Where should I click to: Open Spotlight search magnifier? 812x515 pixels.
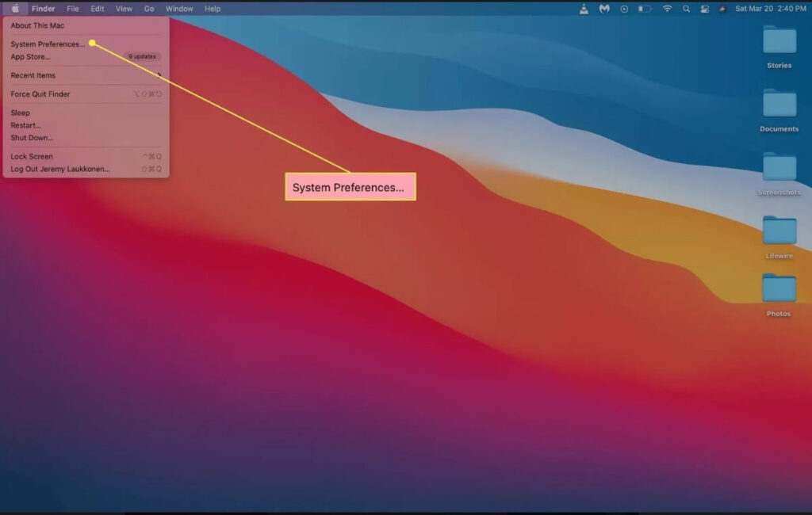686,9
